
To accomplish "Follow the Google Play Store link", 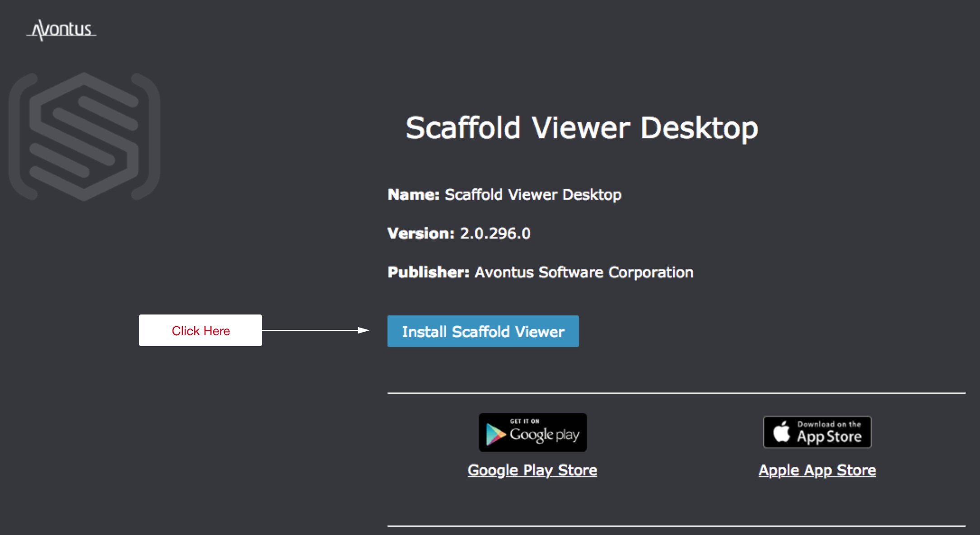I will (x=532, y=470).
